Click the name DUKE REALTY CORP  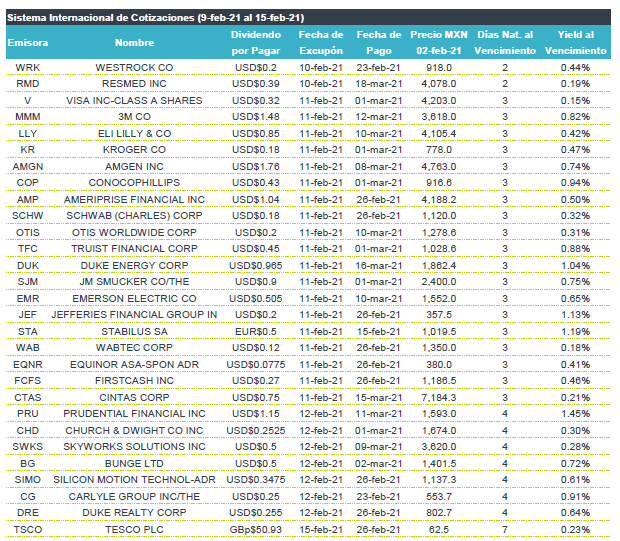coord(134,513)
